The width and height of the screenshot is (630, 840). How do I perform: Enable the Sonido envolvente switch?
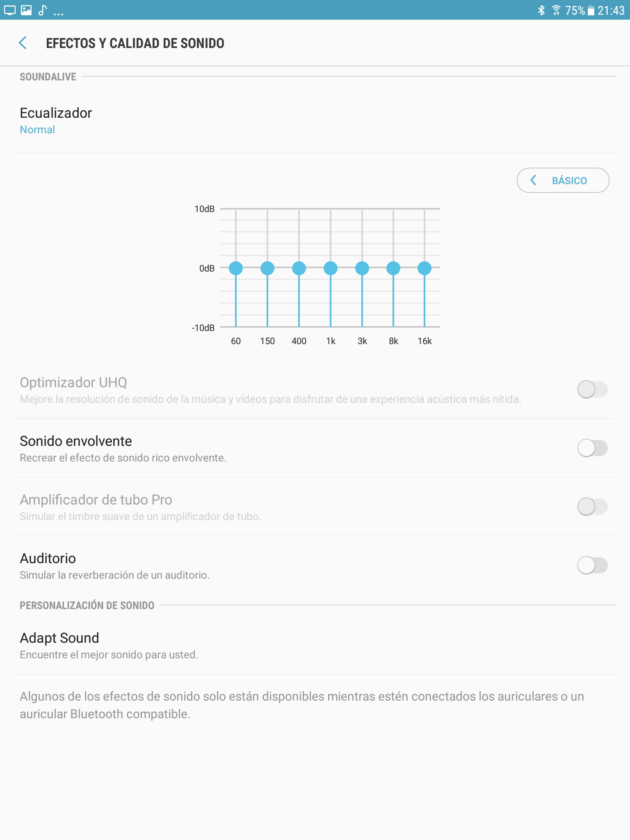point(592,448)
